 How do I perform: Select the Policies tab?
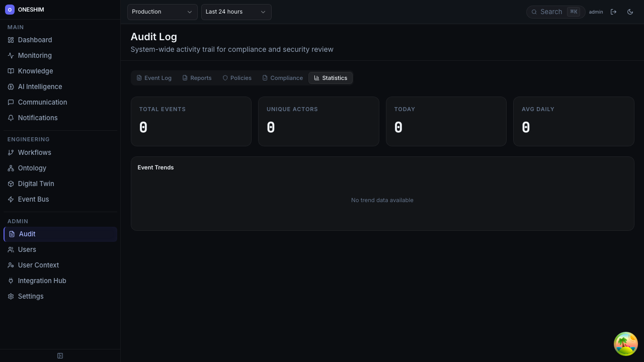237,78
